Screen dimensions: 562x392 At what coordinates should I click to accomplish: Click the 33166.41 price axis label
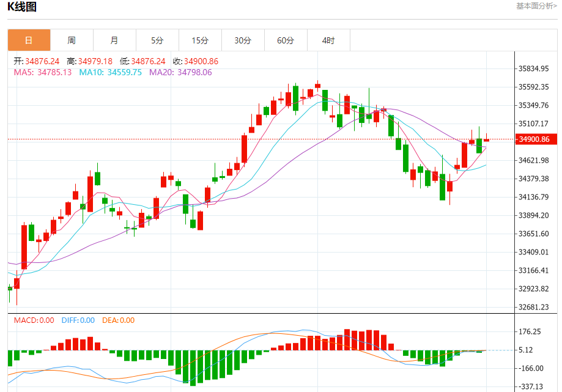534,270
